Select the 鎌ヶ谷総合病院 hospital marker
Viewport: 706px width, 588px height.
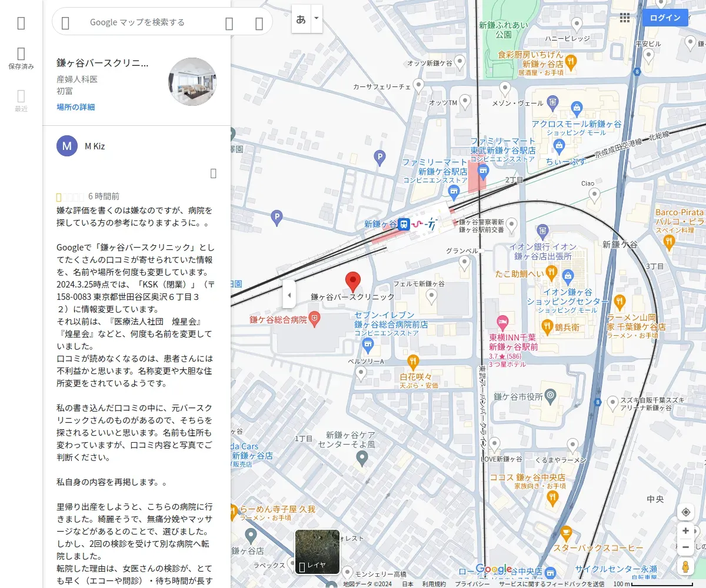click(315, 320)
